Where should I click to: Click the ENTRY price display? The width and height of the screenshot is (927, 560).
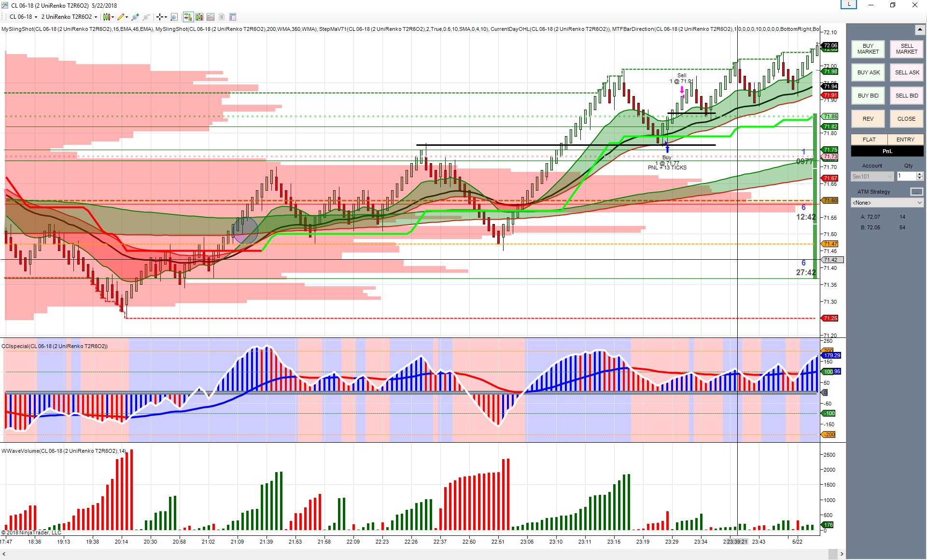pyautogui.click(x=905, y=140)
